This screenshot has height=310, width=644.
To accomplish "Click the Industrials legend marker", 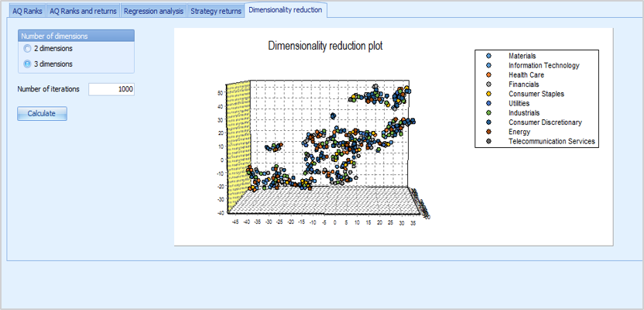I will [x=488, y=113].
